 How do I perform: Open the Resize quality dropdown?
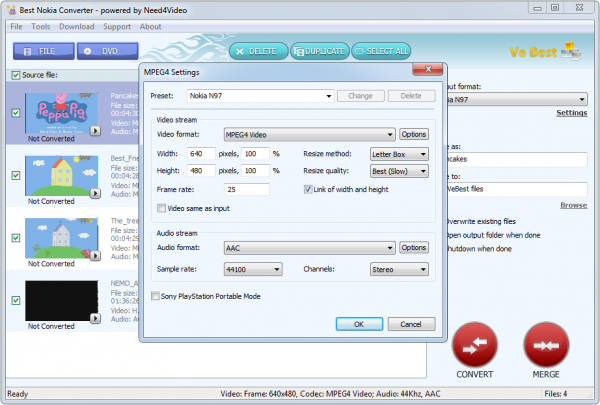click(399, 171)
